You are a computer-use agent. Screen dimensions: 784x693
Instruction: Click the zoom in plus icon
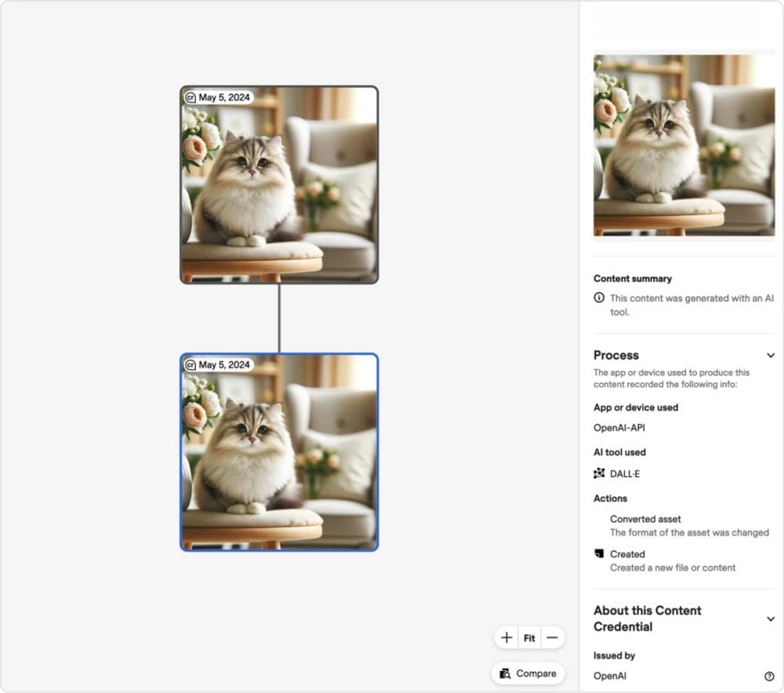click(506, 637)
